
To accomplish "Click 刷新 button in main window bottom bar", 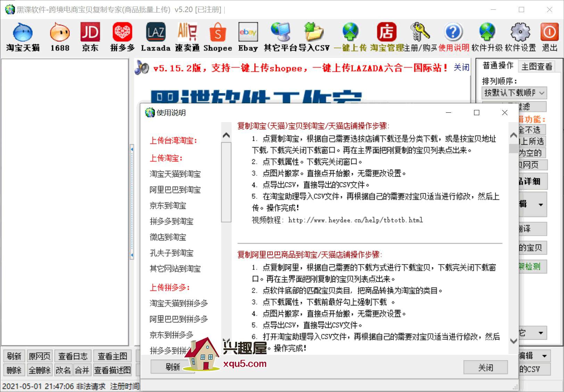I will pos(14,356).
